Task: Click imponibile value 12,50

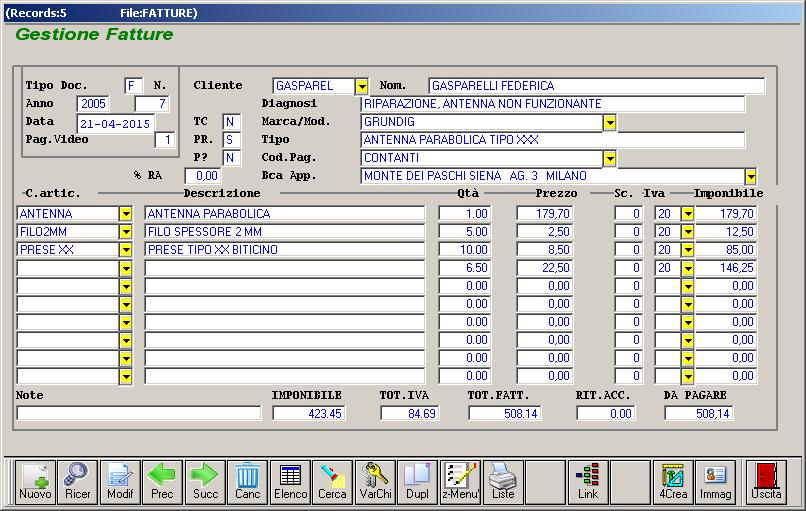Action: (726, 231)
